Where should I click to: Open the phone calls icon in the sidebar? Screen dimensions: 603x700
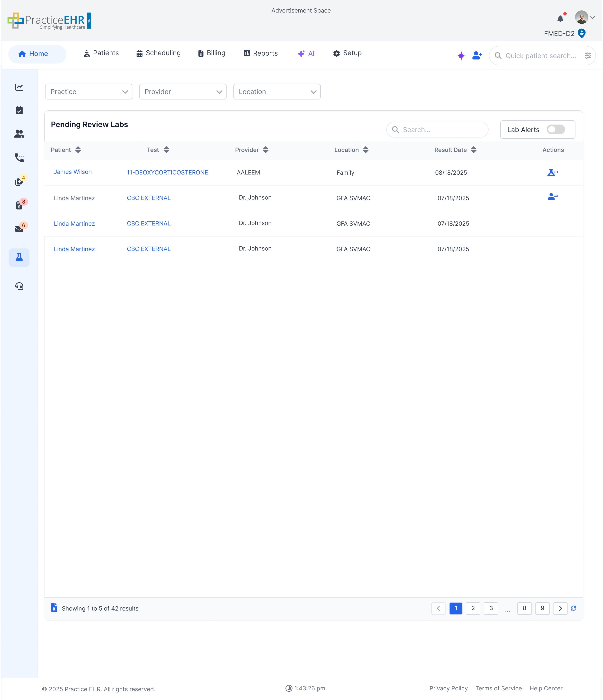pyautogui.click(x=19, y=158)
